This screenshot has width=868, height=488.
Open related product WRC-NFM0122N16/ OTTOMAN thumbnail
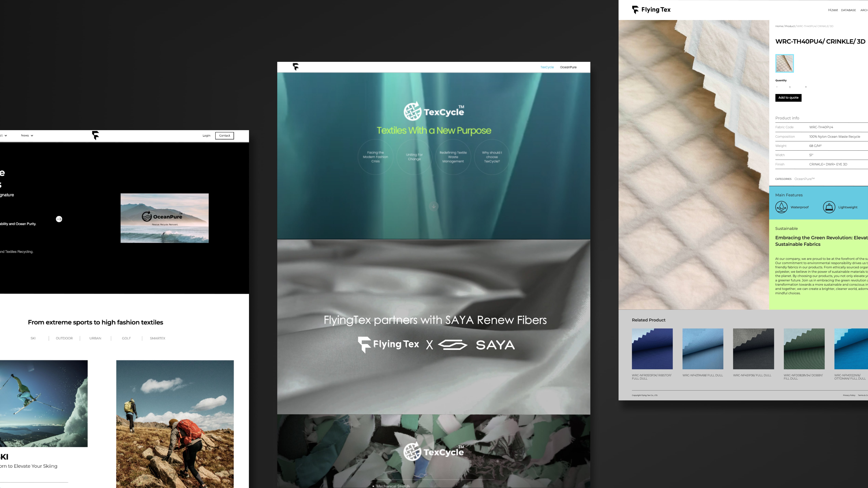[x=851, y=349]
